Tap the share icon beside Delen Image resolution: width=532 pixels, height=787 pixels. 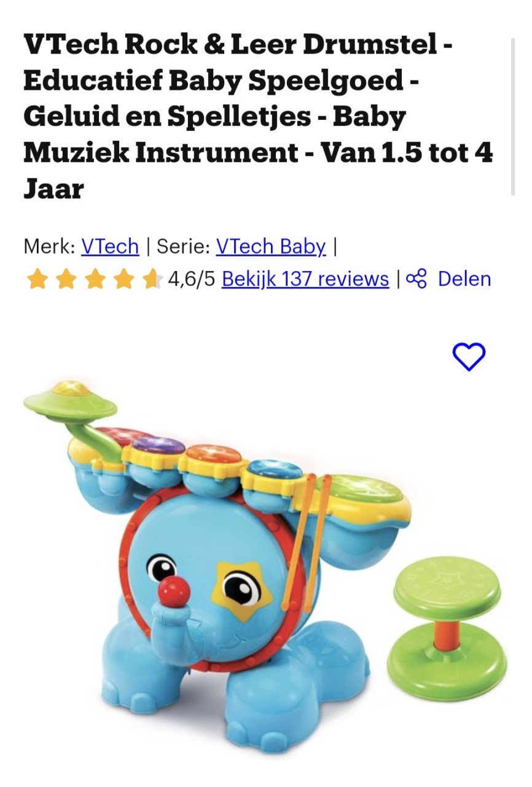[417, 279]
